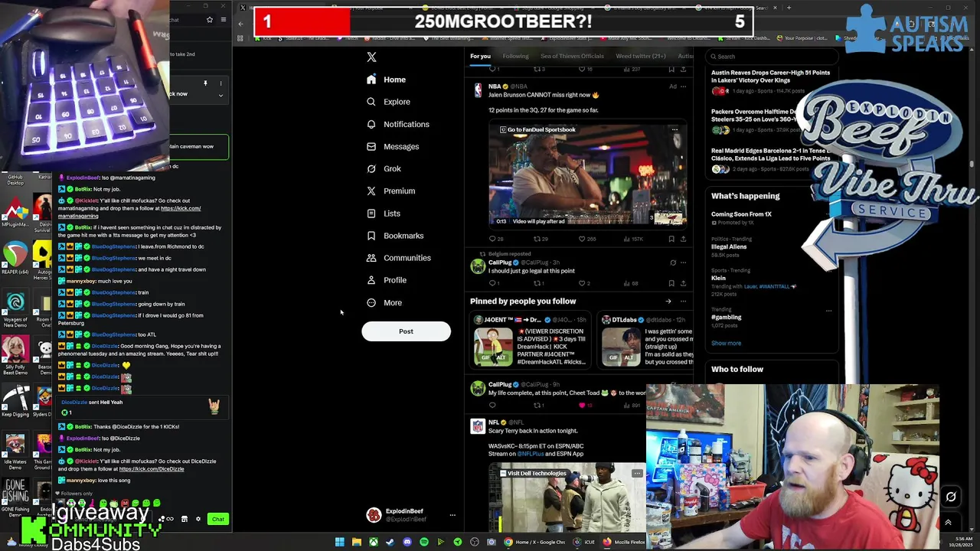Repost the NBA post with 29 reposts
The width and height of the screenshot is (980, 551).
(x=541, y=239)
